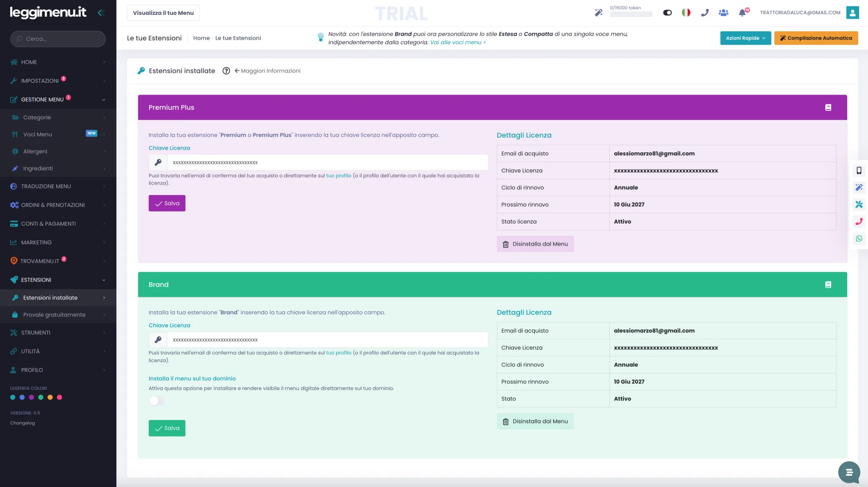Click Disinstalla dal Menu under Brand

535,421
